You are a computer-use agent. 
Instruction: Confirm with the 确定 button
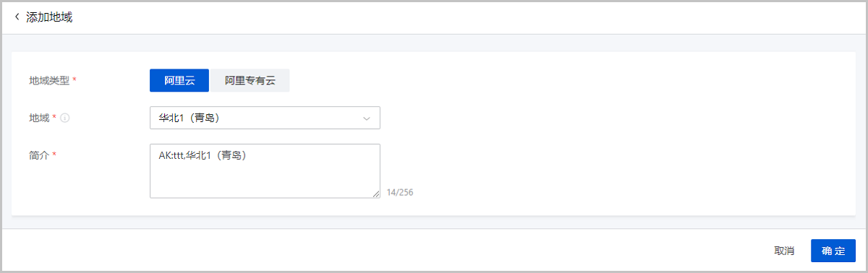(x=833, y=251)
